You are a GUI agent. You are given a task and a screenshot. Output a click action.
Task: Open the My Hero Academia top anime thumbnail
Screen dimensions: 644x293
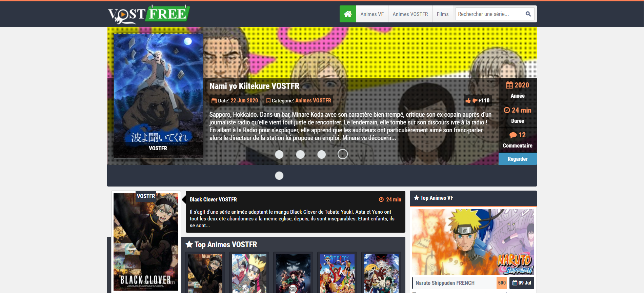(x=381, y=273)
